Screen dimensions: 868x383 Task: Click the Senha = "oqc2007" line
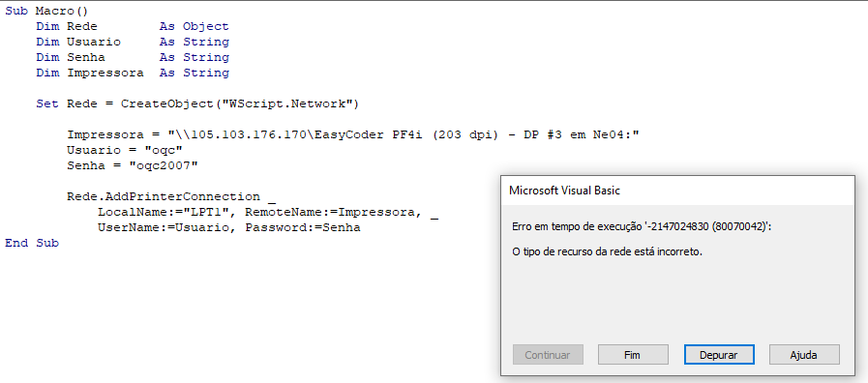[133, 166]
